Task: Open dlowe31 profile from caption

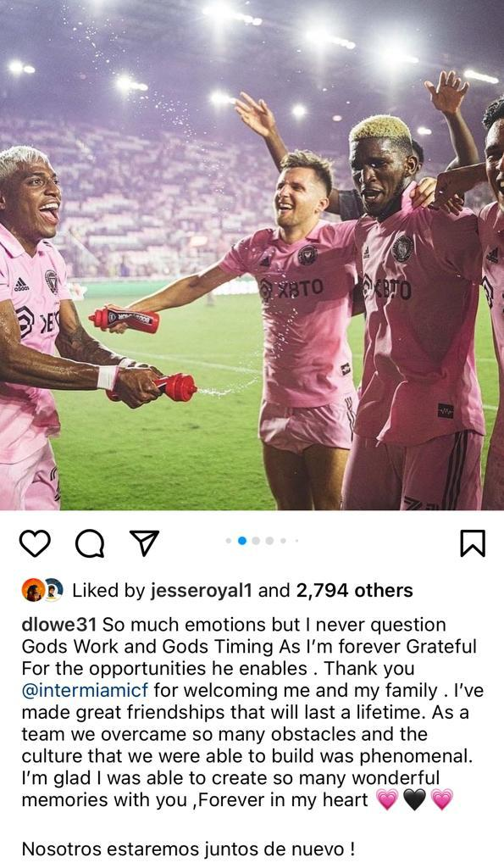Action: click(59, 625)
